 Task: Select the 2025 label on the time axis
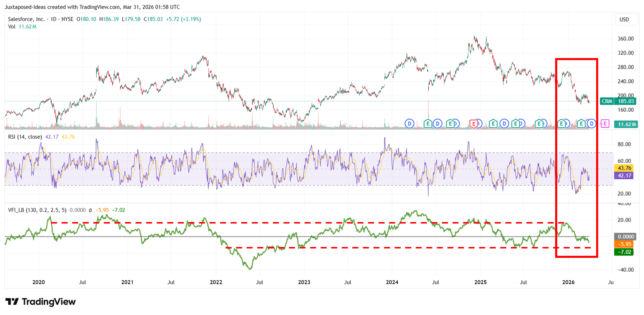coord(481,282)
